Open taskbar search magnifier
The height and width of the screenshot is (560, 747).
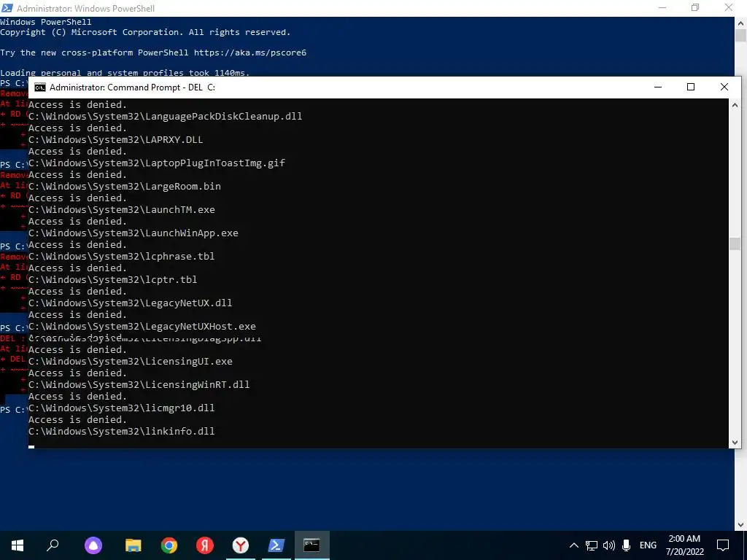[x=53, y=545]
